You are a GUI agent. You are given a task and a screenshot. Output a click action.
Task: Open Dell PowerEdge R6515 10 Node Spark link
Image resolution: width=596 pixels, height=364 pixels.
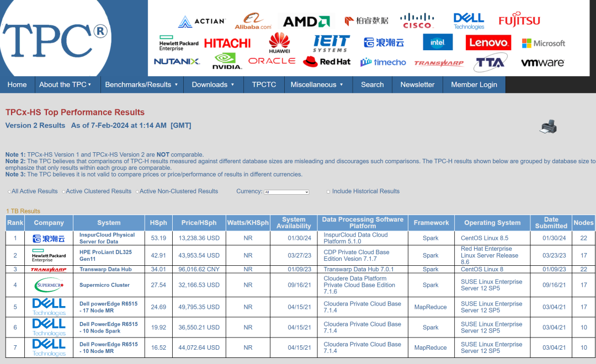109,327
